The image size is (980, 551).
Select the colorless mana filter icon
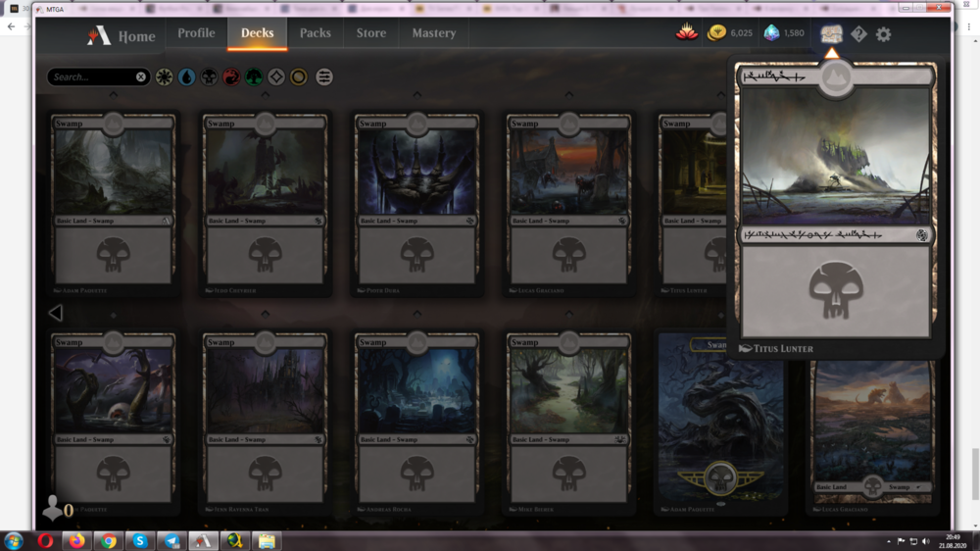coord(276,76)
